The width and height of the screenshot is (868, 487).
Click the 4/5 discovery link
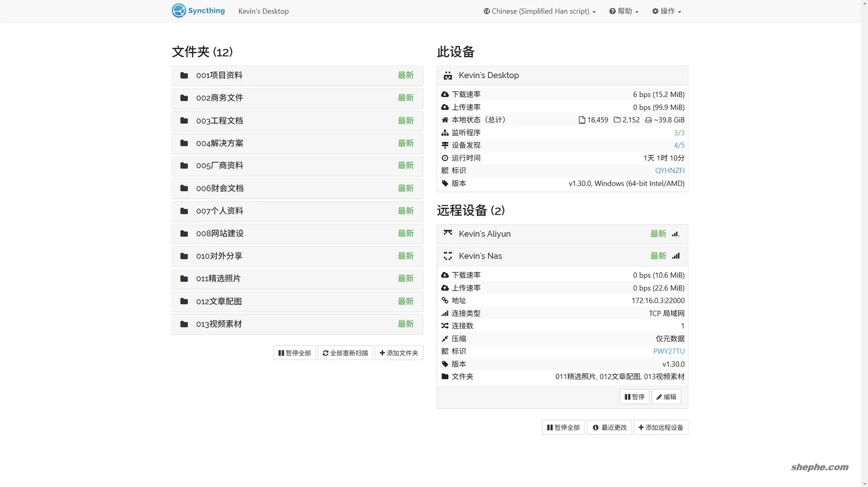point(679,145)
